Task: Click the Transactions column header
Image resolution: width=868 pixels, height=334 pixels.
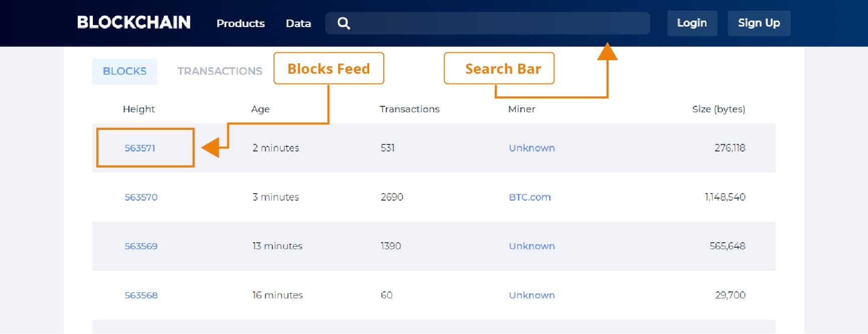Action: pyautogui.click(x=409, y=109)
